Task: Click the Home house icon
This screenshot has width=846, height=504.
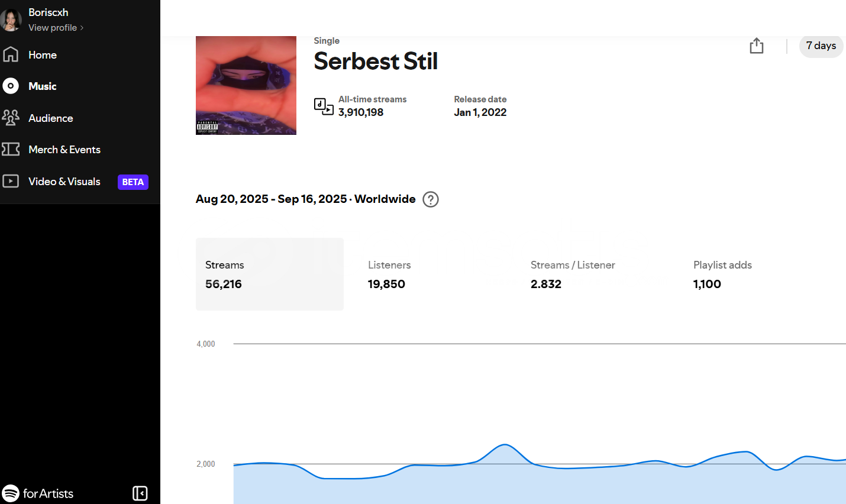Action: click(x=11, y=54)
